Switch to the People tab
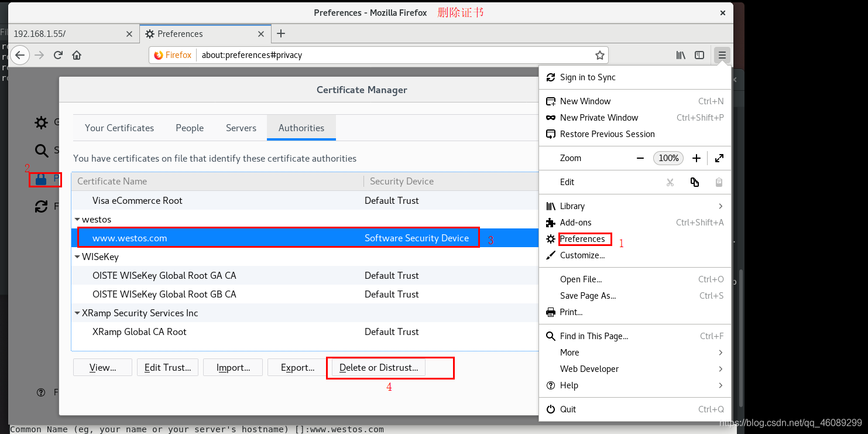868x434 pixels. [x=190, y=128]
